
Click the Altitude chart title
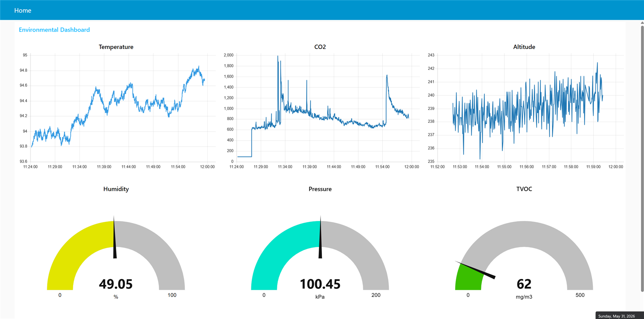coord(524,47)
